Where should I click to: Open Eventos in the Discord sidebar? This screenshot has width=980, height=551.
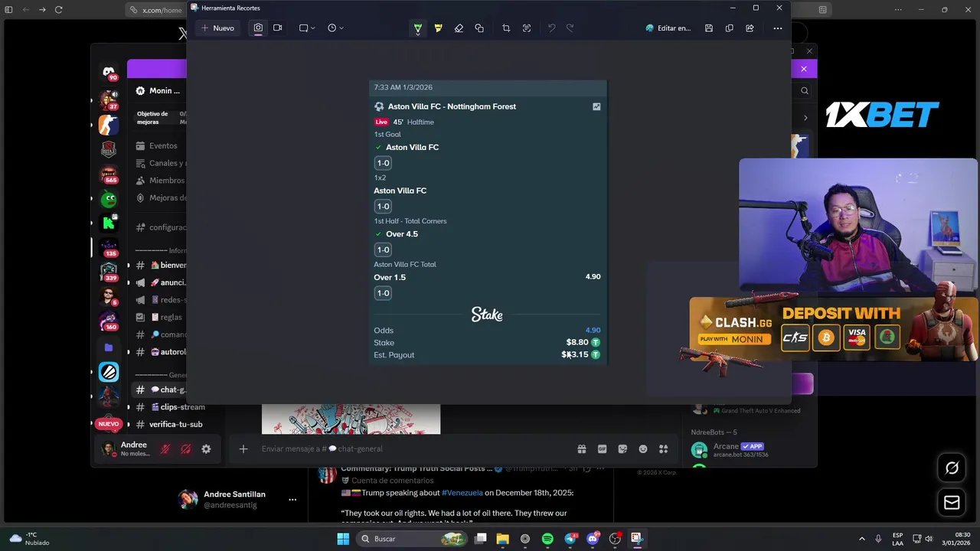pyautogui.click(x=157, y=145)
